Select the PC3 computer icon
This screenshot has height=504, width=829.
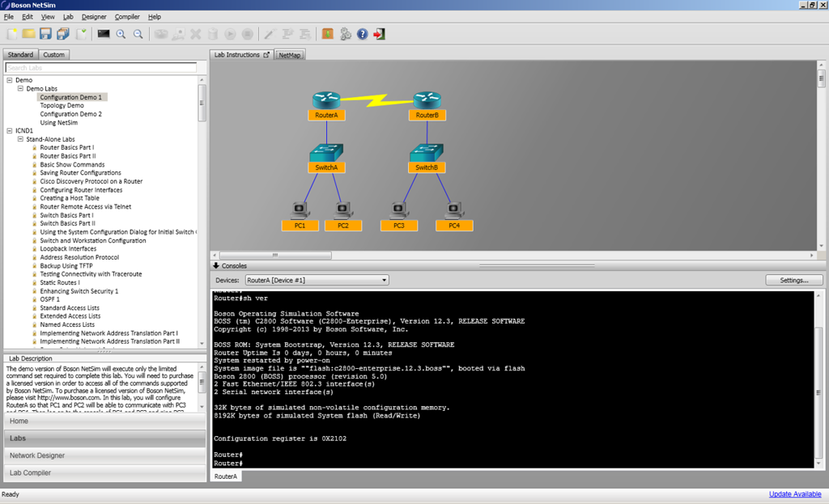point(399,210)
